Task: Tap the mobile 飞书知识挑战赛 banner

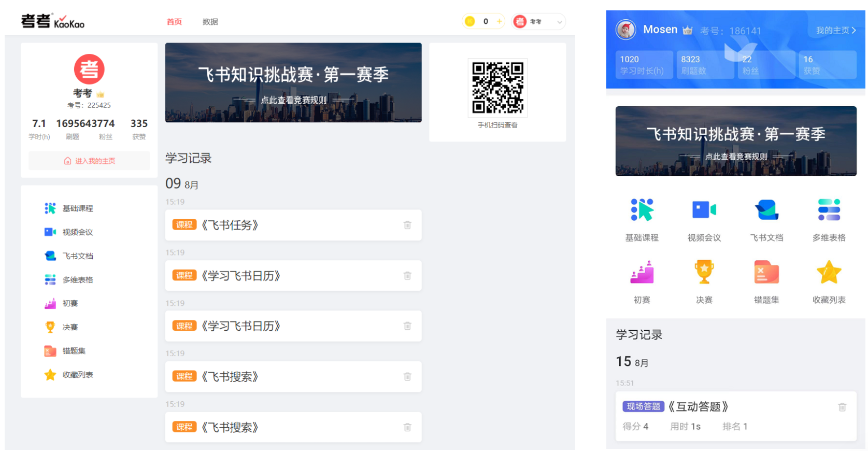Action: 736,141
